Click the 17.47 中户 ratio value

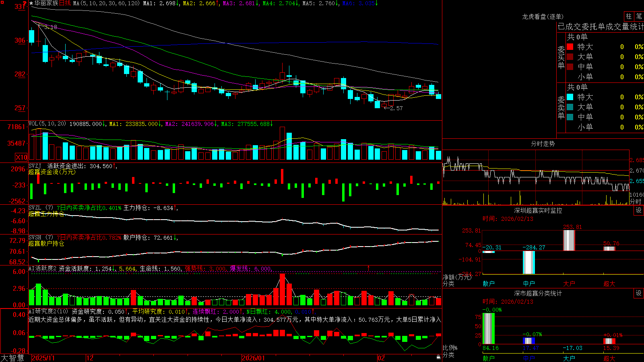click(530, 348)
